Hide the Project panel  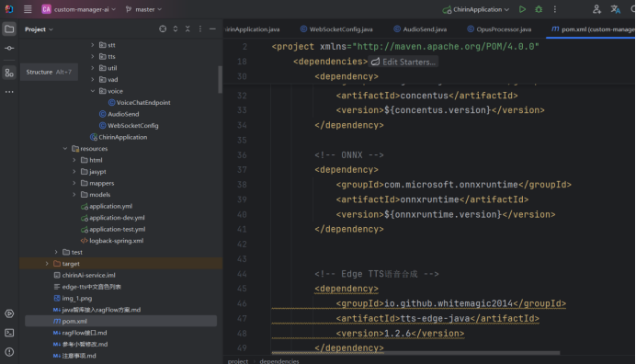pos(212,28)
